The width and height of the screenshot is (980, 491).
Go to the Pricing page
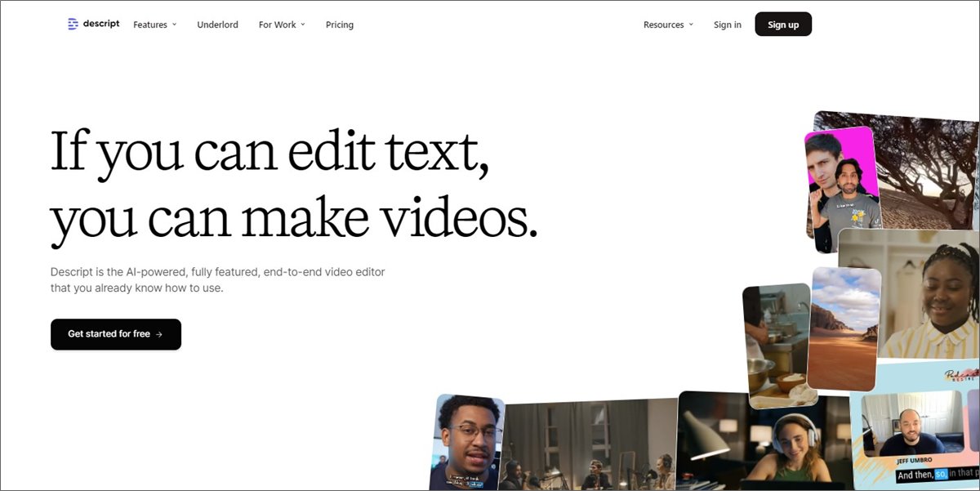pos(339,25)
